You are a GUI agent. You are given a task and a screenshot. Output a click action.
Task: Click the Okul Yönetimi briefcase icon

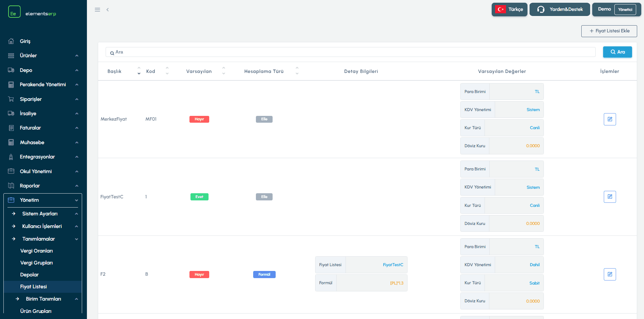11,171
